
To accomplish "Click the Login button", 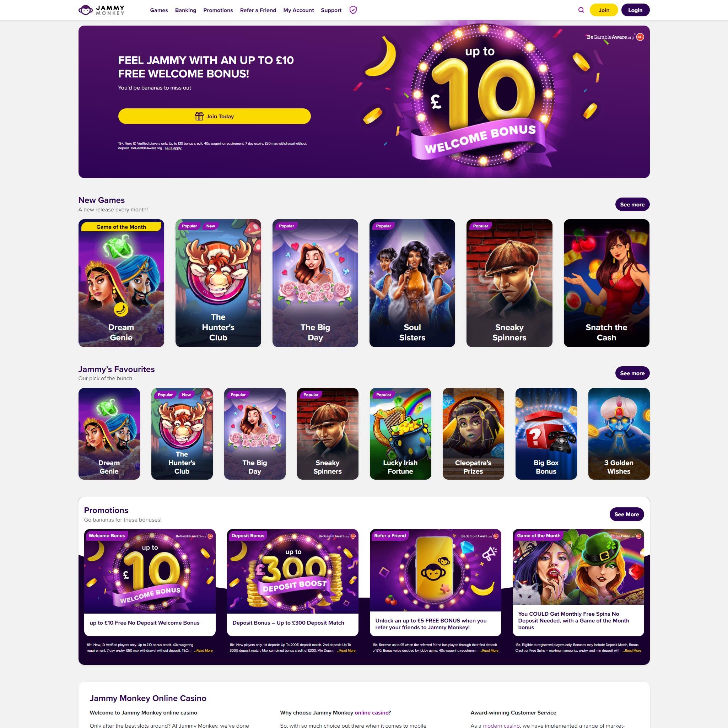I will [635, 10].
